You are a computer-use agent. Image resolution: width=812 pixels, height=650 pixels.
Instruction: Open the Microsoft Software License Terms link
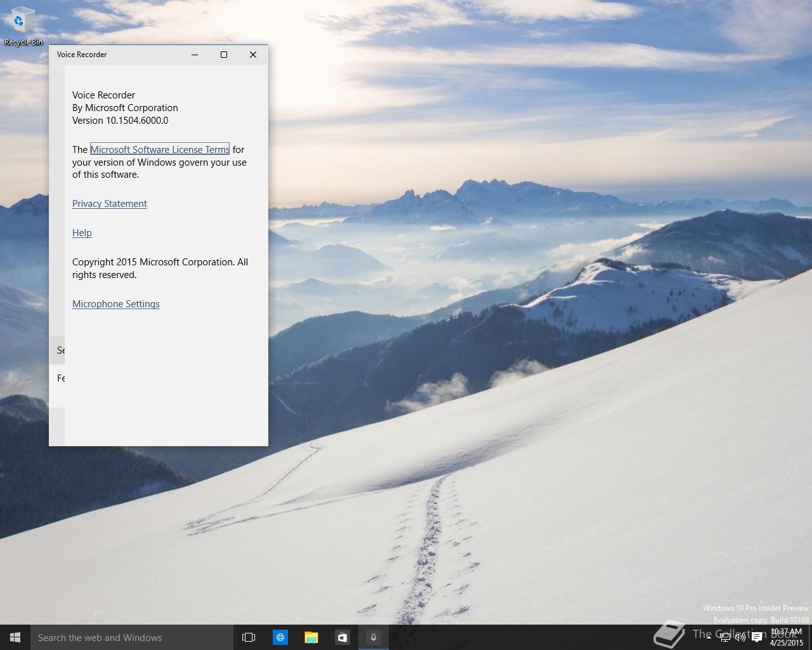coord(160,150)
